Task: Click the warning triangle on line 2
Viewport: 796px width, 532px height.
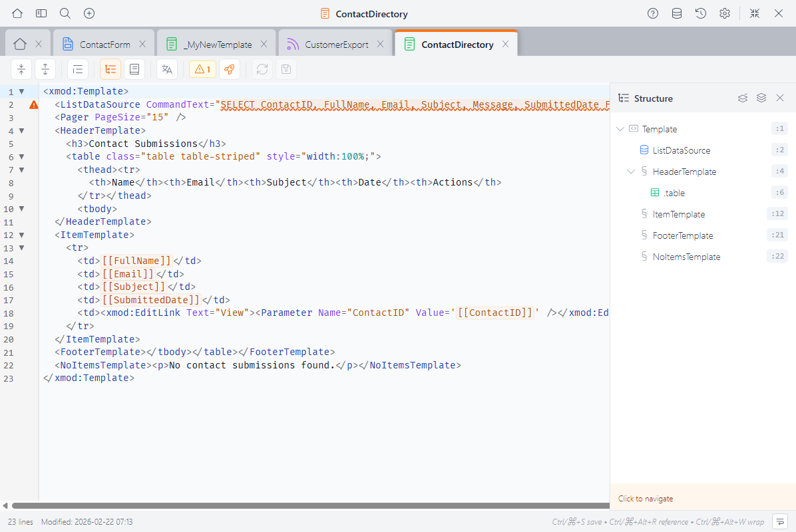Action: pos(33,105)
